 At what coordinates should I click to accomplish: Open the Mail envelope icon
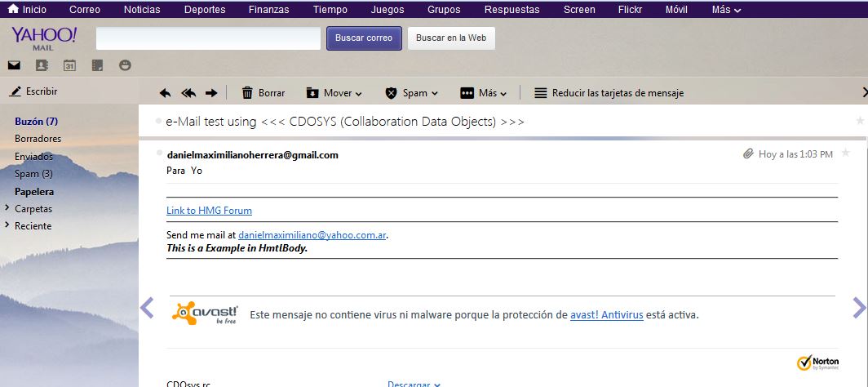click(14, 65)
